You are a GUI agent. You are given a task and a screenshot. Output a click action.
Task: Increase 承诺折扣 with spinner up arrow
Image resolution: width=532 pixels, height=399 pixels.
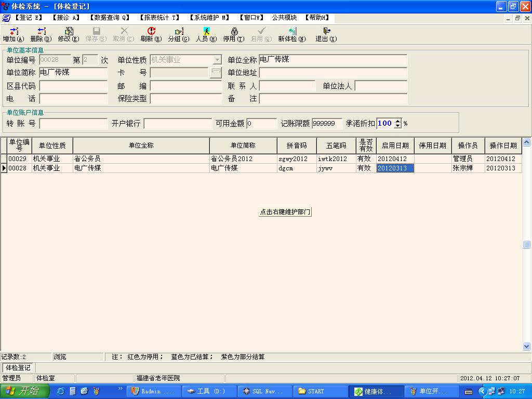coord(397,121)
